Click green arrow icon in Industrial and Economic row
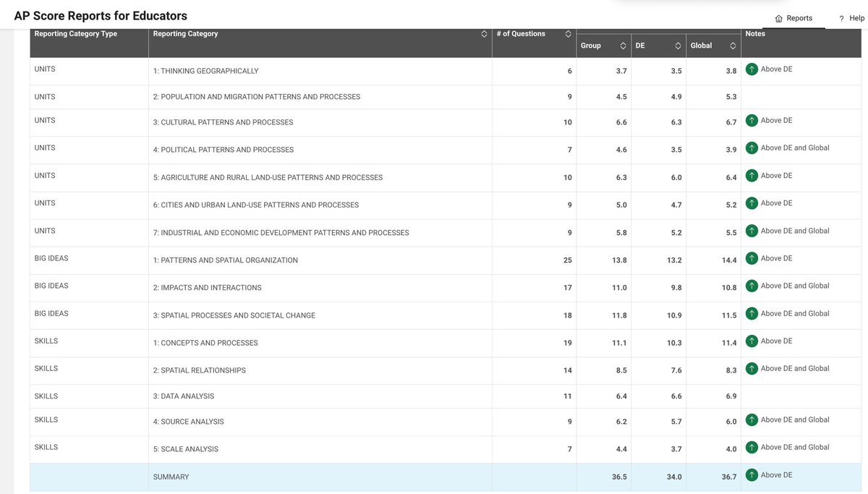868x494 pixels. click(752, 231)
